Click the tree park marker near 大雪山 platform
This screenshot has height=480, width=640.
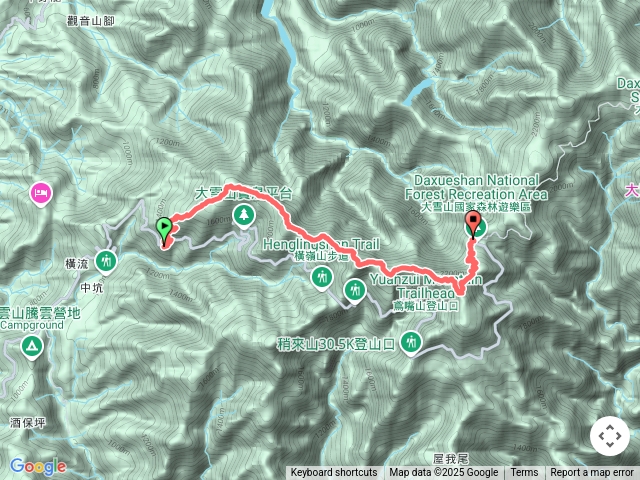coord(244,216)
